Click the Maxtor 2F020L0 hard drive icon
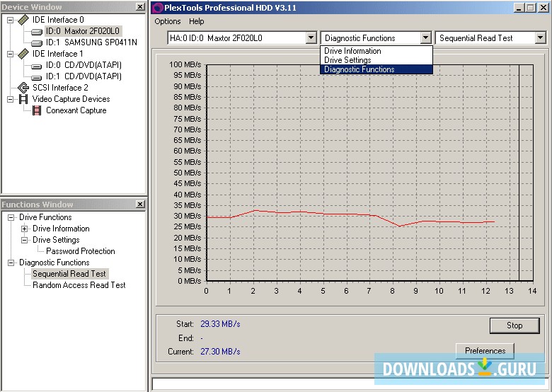 click(x=37, y=32)
